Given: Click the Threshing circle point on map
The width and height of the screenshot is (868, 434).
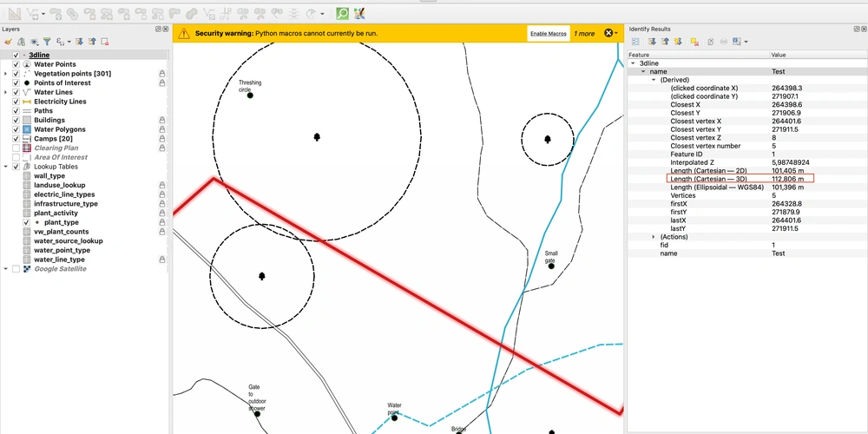Looking at the screenshot, I should pyautogui.click(x=250, y=95).
